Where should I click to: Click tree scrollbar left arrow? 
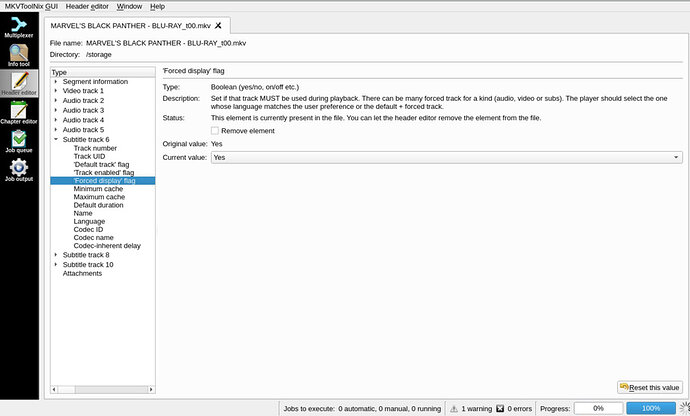click(54, 390)
